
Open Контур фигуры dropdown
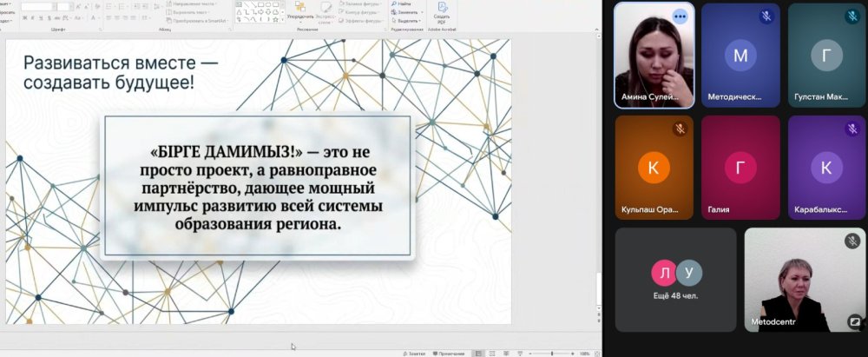(x=359, y=12)
